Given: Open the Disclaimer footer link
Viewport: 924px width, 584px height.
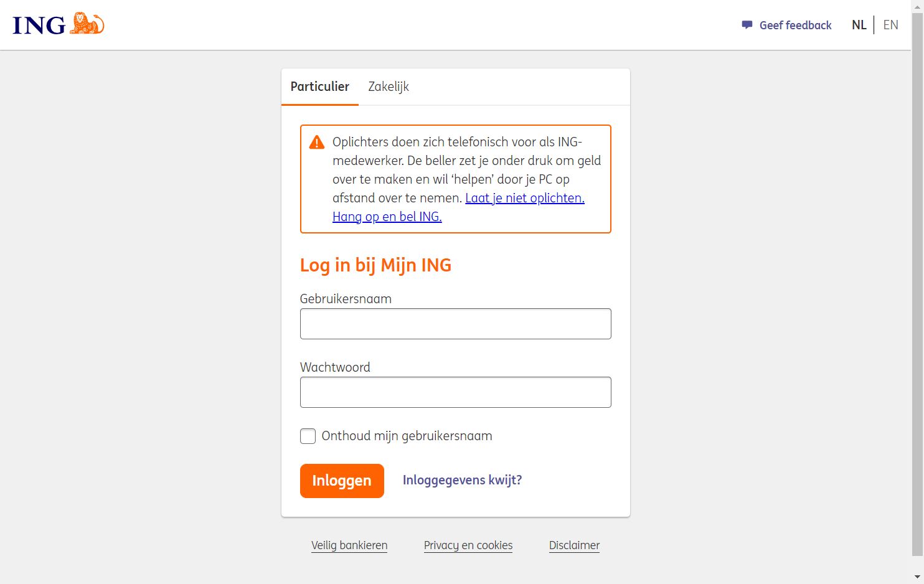Looking at the screenshot, I should point(574,545).
